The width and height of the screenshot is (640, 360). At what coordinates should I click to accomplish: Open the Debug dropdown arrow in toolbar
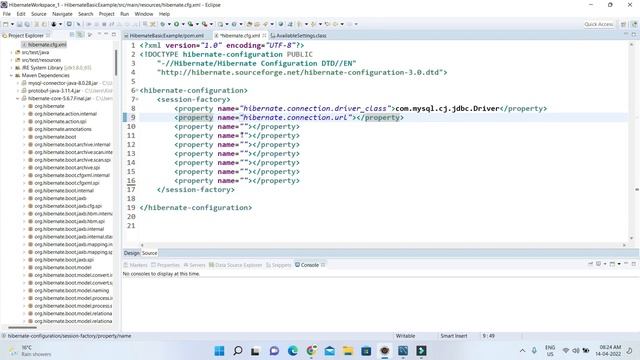coord(169,24)
